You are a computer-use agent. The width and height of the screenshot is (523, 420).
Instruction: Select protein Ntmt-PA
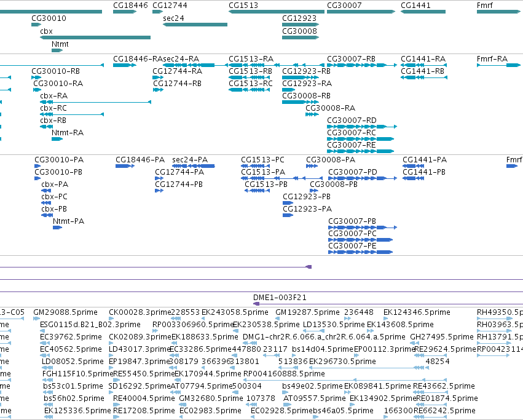pos(68,221)
